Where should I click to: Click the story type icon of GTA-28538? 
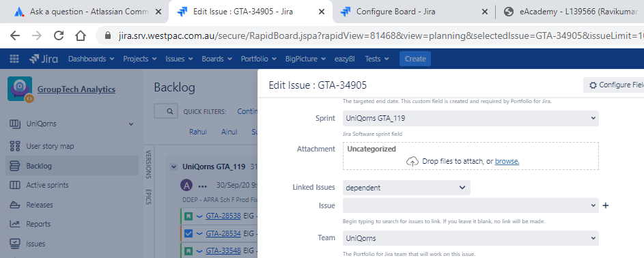pos(188,216)
